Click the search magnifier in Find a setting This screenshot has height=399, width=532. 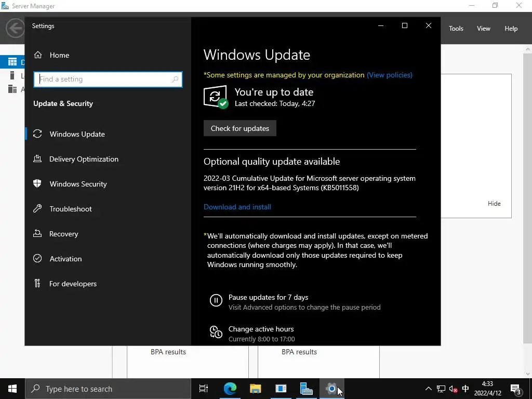point(175,79)
